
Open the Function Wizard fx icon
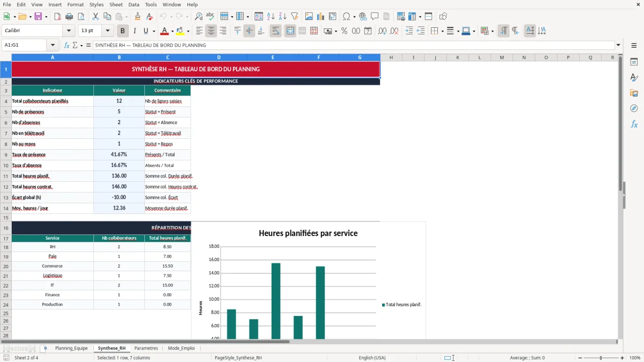tap(67, 46)
